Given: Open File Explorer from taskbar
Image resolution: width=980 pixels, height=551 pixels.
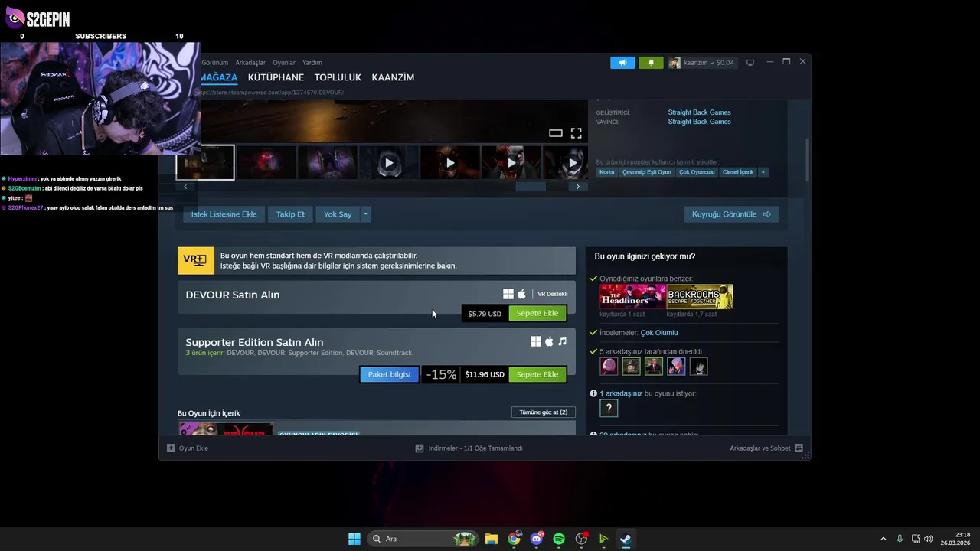Looking at the screenshot, I should (492, 539).
